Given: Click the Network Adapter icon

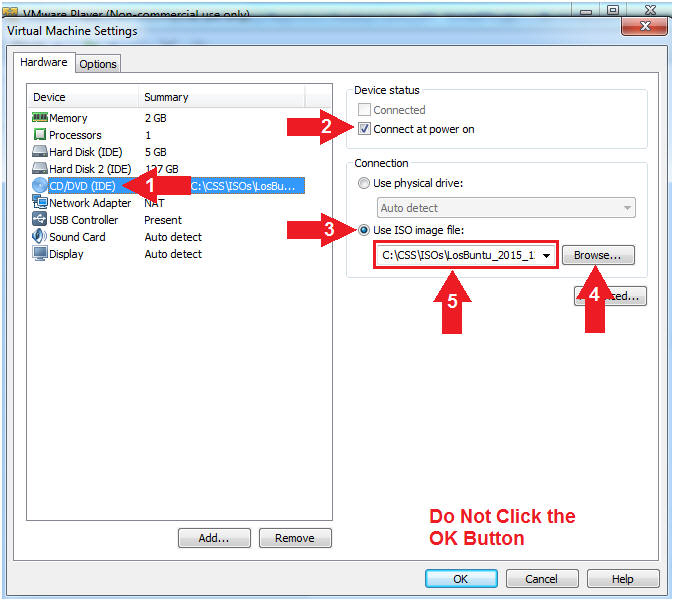Looking at the screenshot, I should [40, 202].
